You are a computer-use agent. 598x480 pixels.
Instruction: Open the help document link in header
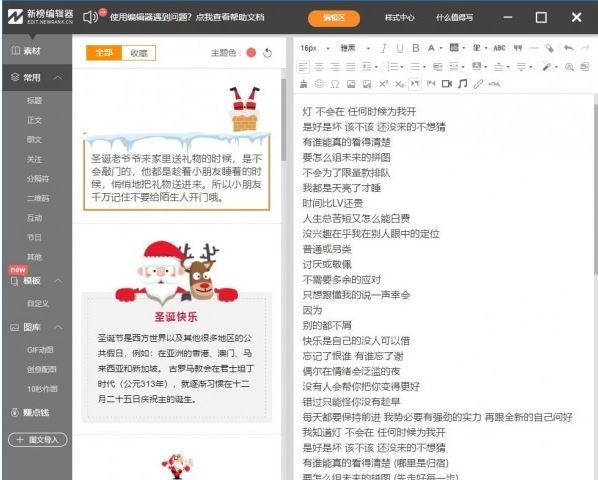pyautogui.click(x=187, y=17)
